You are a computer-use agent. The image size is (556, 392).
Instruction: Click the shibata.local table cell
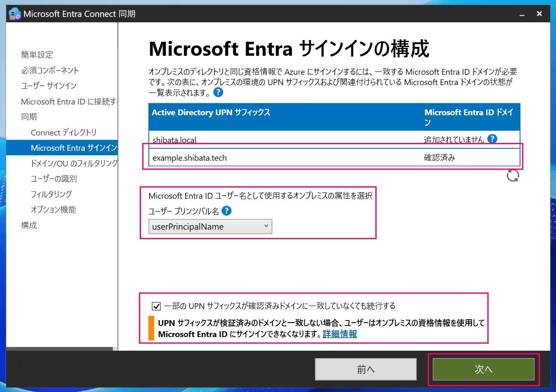point(174,140)
